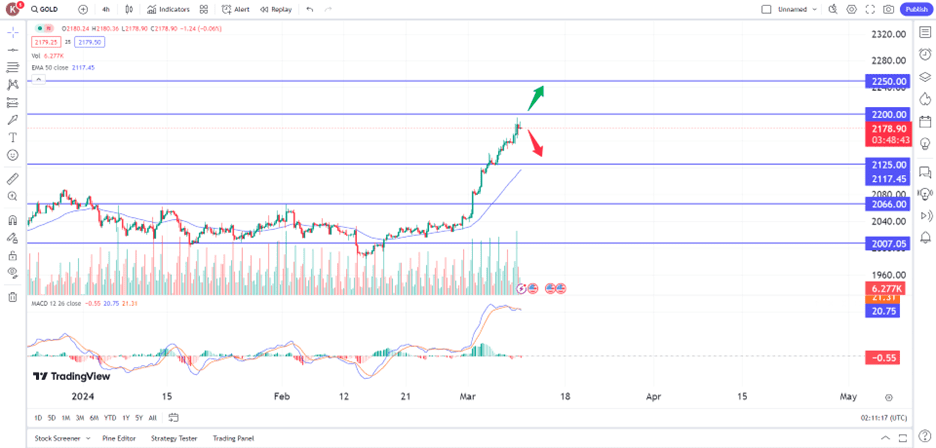Viewport: 936px width, 448px height.
Task: Activate the ruler measure tool
Action: tap(13, 179)
